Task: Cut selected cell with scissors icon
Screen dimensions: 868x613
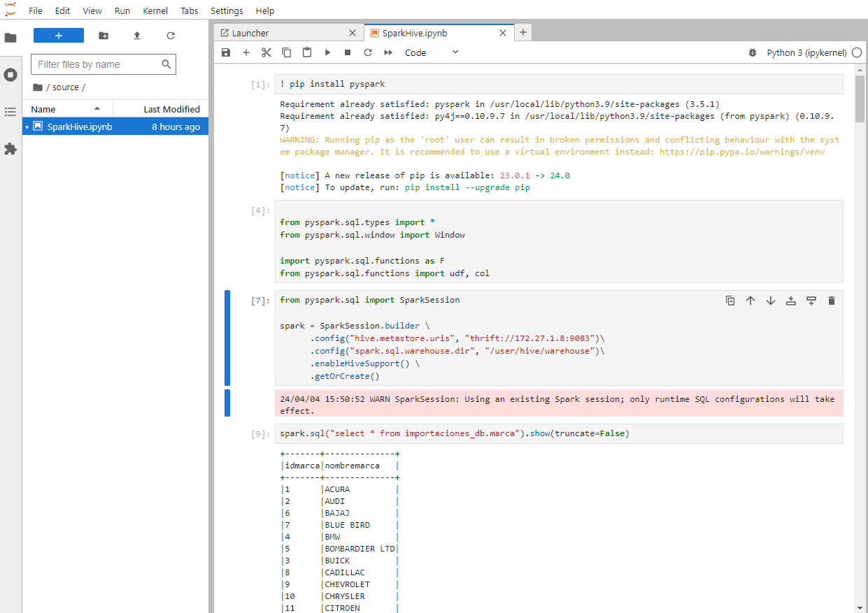Action: (x=266, y=52)
